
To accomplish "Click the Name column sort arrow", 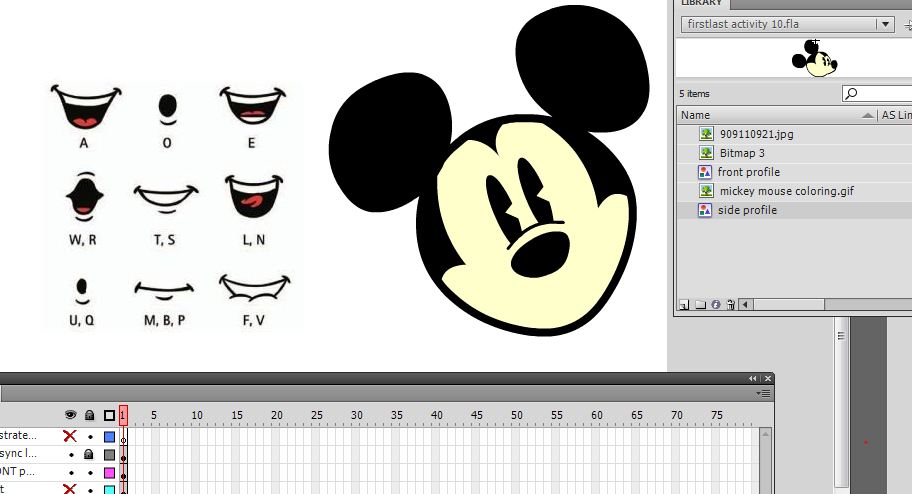I will click(867, 116).
